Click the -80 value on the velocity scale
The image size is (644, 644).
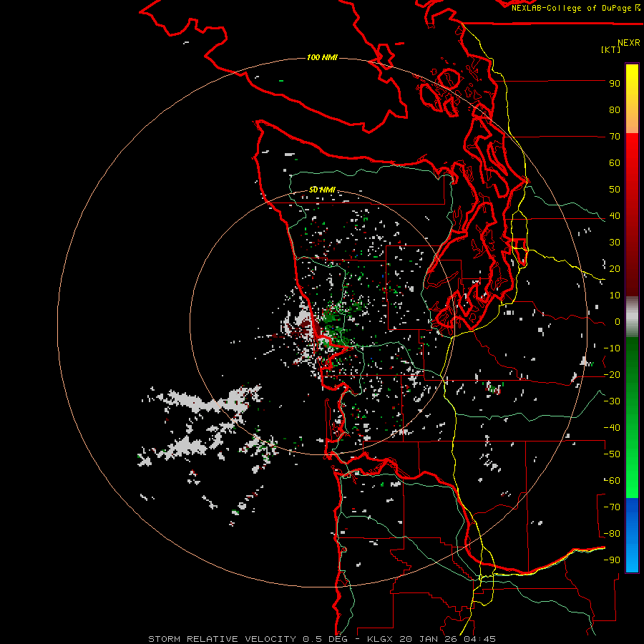coord(612,534)
